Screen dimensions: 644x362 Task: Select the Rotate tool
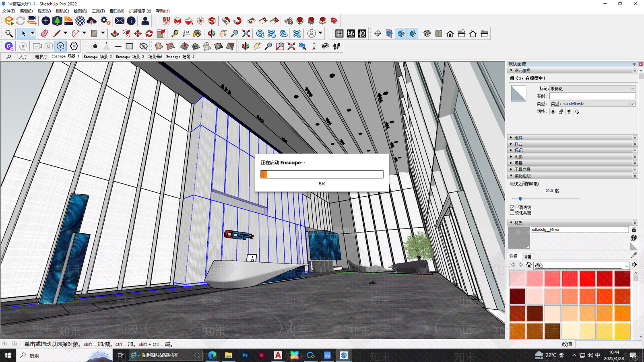point(149,33)
